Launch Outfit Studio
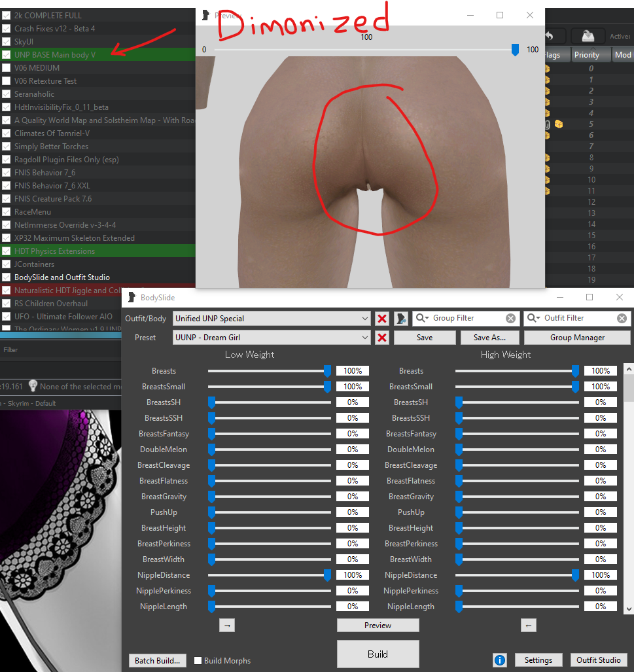Viewport: 634px width, 672px height. pos(599,660)
